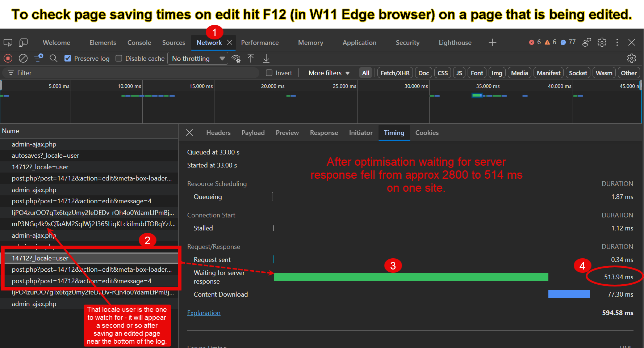The height and width of the screenshot is (348, 644).
Task: Select the first admin-ajax.php request
Action: coord(89,144)
